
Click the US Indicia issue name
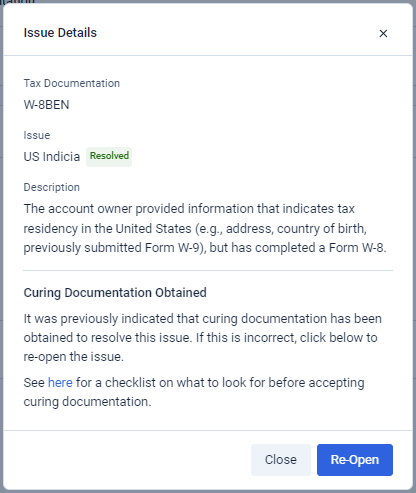click(52, 156)
